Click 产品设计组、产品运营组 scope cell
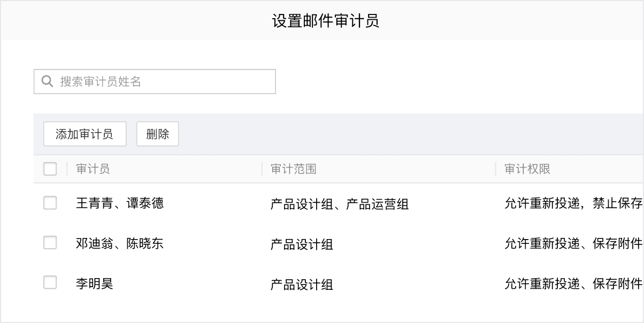Viewport: 644px width, 323px height. 340,204
